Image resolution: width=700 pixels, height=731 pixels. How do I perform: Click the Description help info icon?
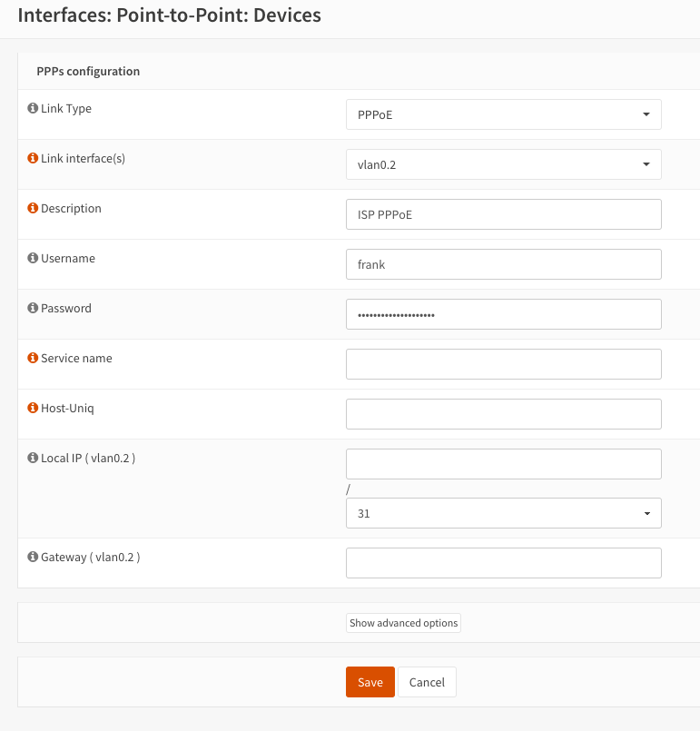33,208
